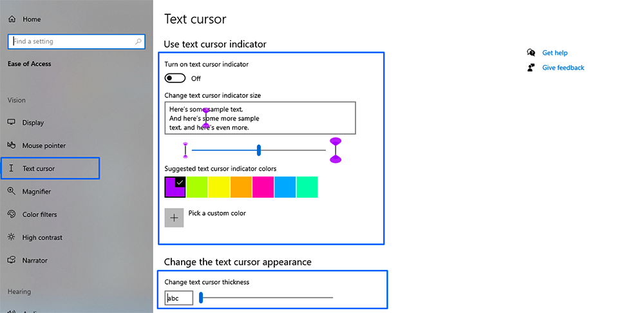Image resolution: width=644 pixels, height=313 pixels.
Task: Click the Give feedback person icon
Action: pos(531,68)
